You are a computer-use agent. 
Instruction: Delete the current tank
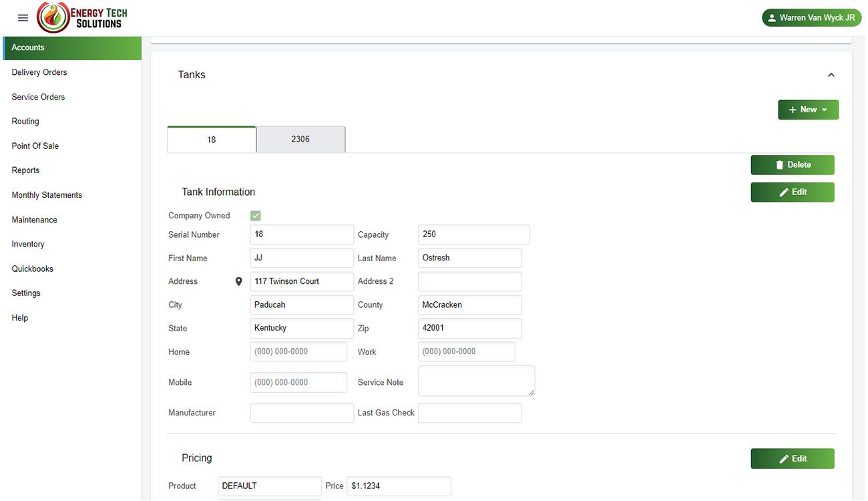click(792, 165)
